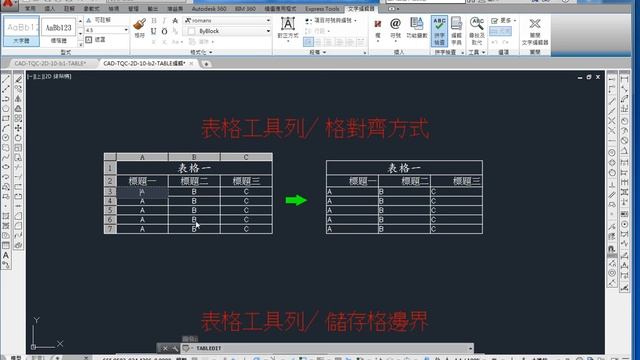Open the romans font dropdown

(268, 20)
